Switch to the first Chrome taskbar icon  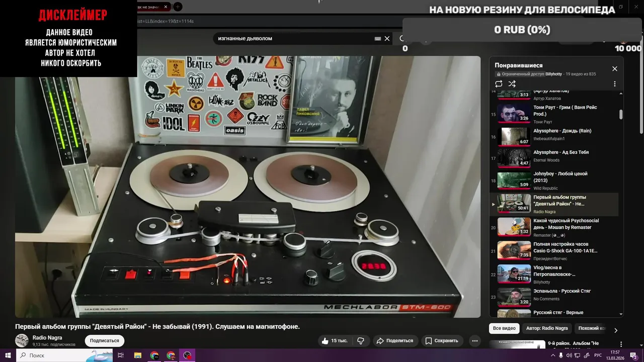[154, 355]
